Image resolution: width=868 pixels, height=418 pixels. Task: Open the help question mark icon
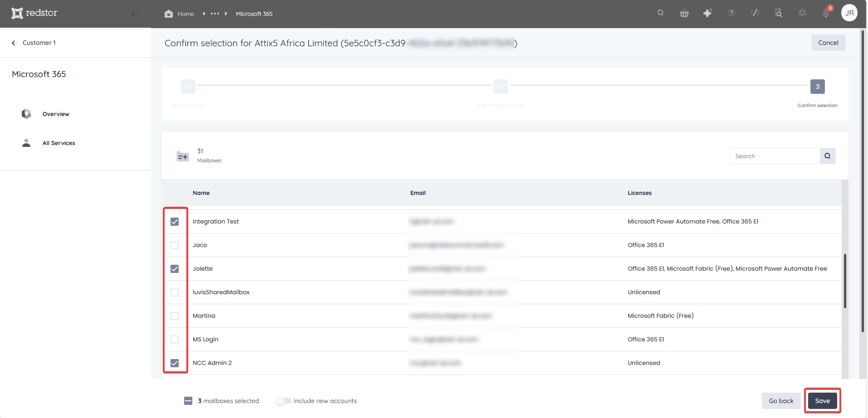(x=731, y=13)
